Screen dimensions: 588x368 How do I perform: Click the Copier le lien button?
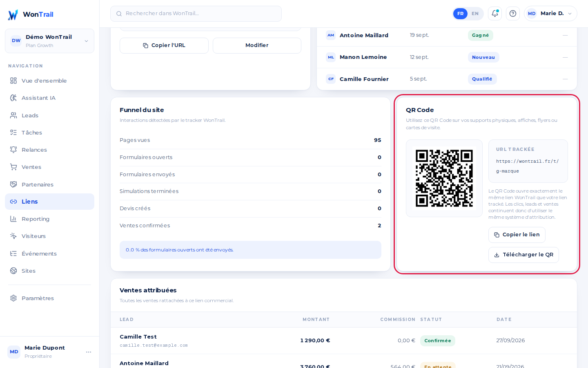(x=517, y=235)
